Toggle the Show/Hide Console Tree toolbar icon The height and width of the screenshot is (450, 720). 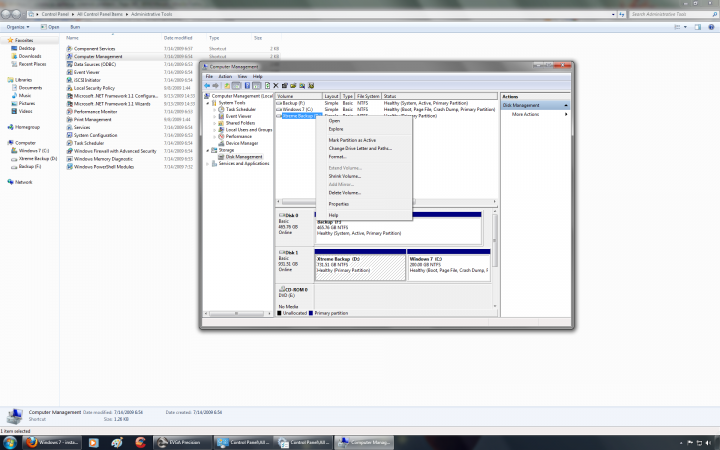click(236, 86)
